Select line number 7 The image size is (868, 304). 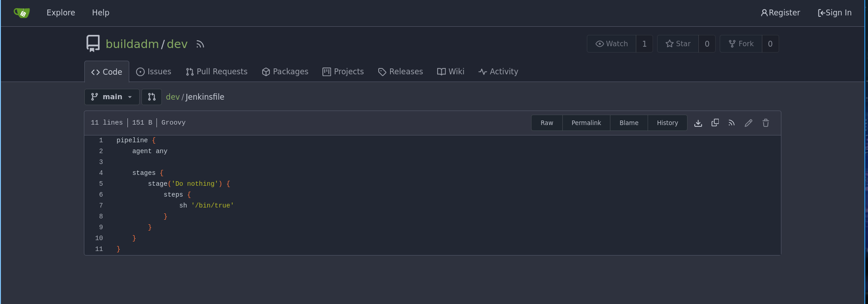pos(101,206)
